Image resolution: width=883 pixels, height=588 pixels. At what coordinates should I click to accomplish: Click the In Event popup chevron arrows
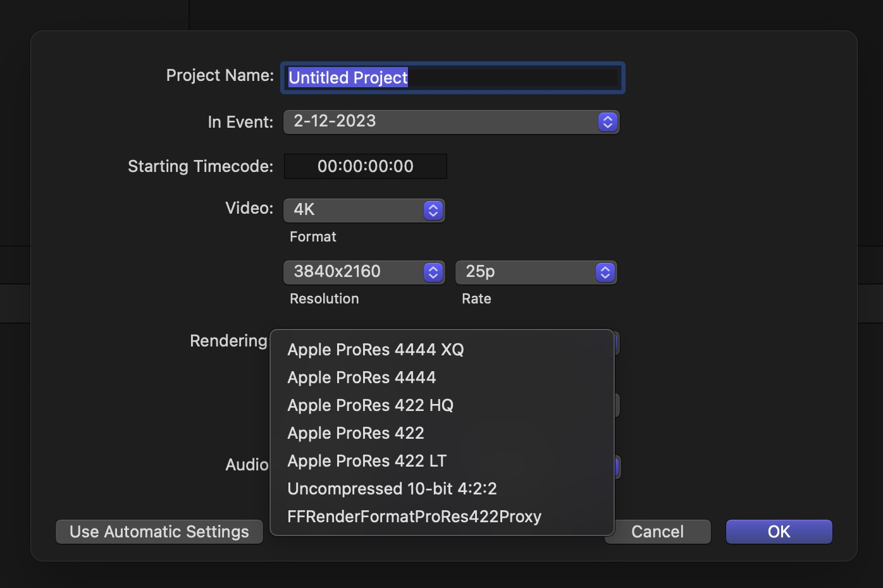point(607,122)
